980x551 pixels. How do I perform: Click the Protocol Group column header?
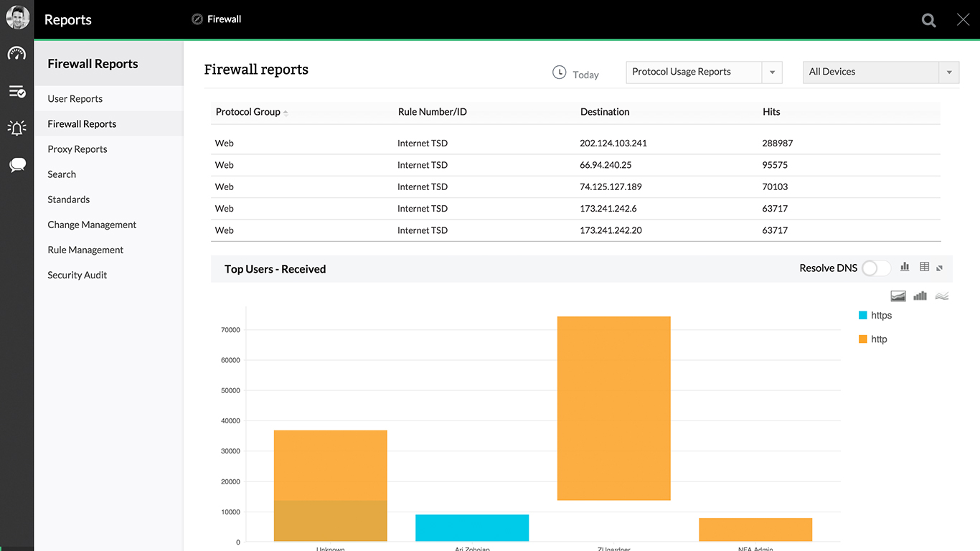pos(248,112)
